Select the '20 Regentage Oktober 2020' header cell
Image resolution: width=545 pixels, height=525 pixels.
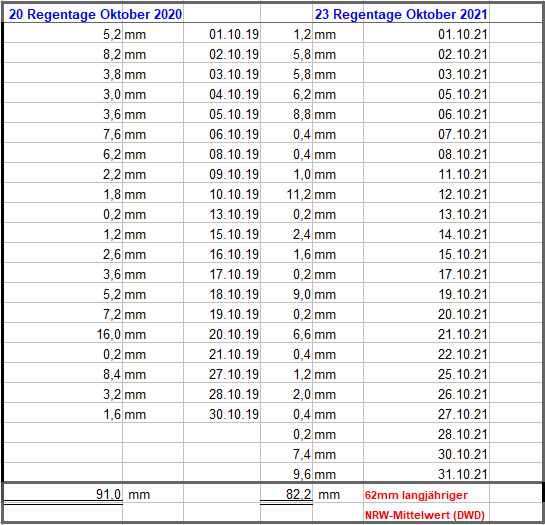[95, 14]
